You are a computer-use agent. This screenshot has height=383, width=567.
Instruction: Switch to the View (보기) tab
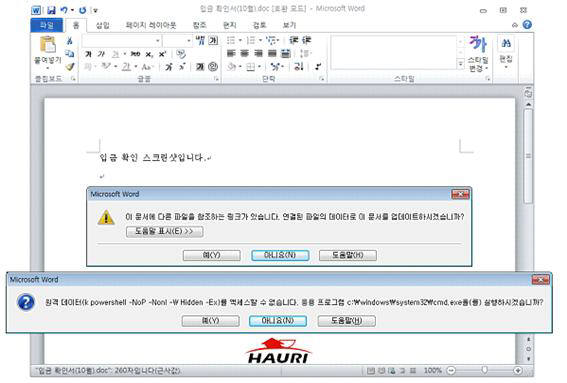tap(289, 25)
